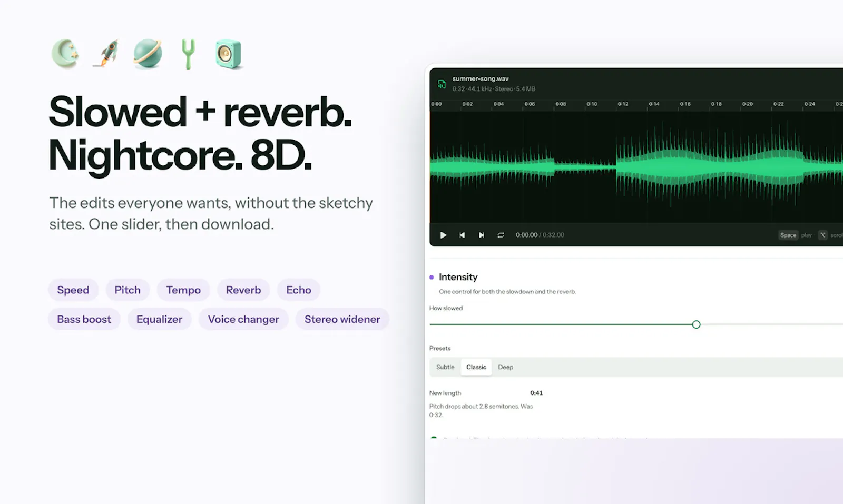843x504 pixels.
Task: Skip to the end of the track
Action: coord(481,235)
